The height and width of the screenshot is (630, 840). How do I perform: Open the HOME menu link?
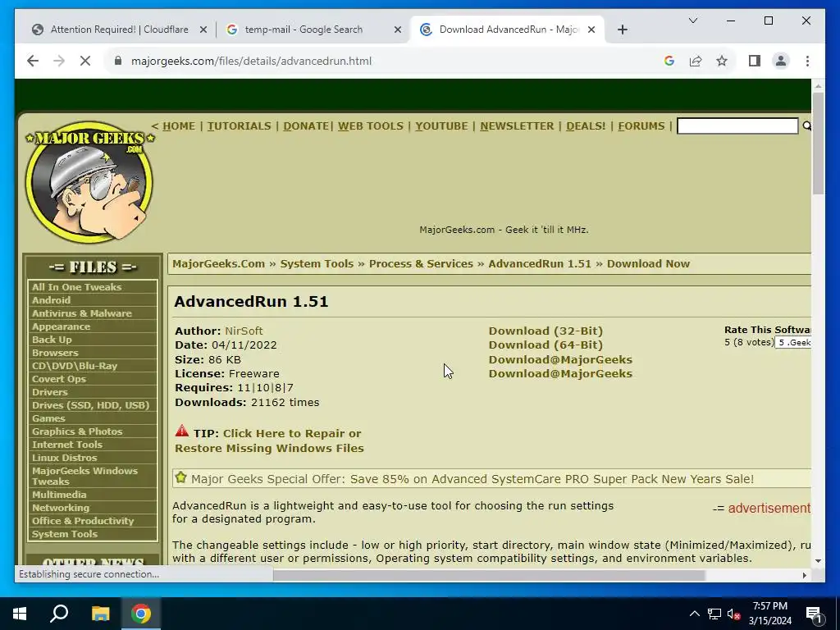coord(178,126)
